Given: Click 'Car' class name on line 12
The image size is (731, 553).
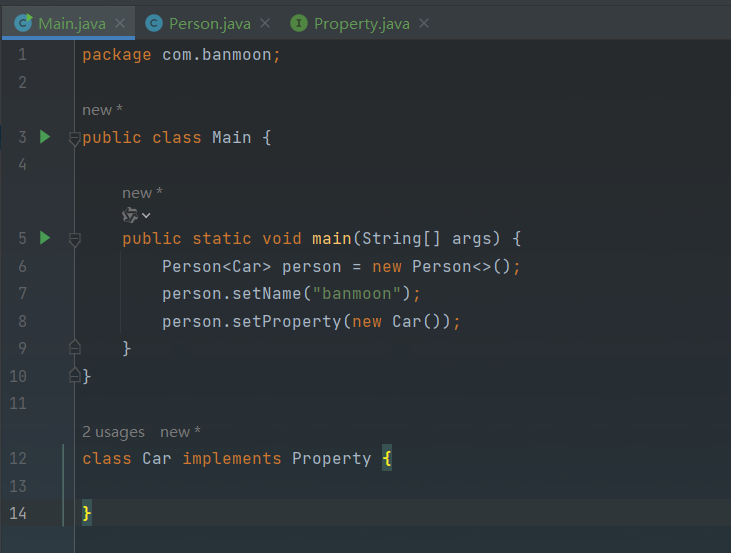Looking at the screenshot, I should click(157, 458).
